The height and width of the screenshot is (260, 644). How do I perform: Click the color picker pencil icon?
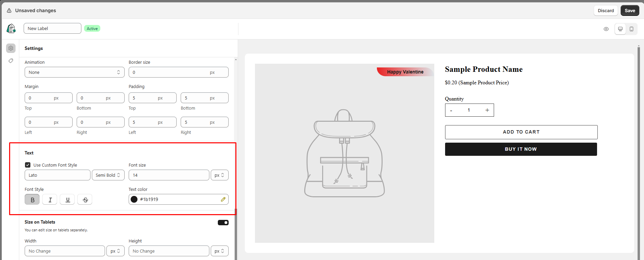[x=223, y=199]
